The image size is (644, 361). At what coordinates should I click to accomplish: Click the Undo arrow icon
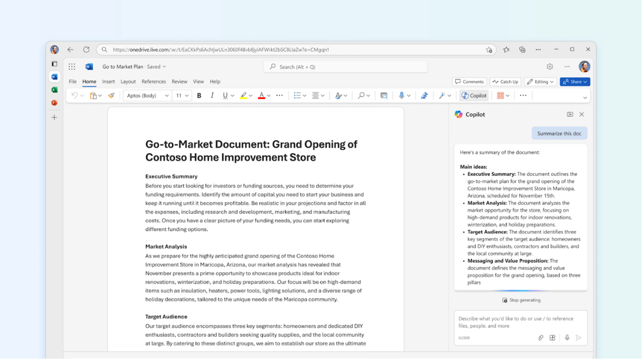point(74,96)
